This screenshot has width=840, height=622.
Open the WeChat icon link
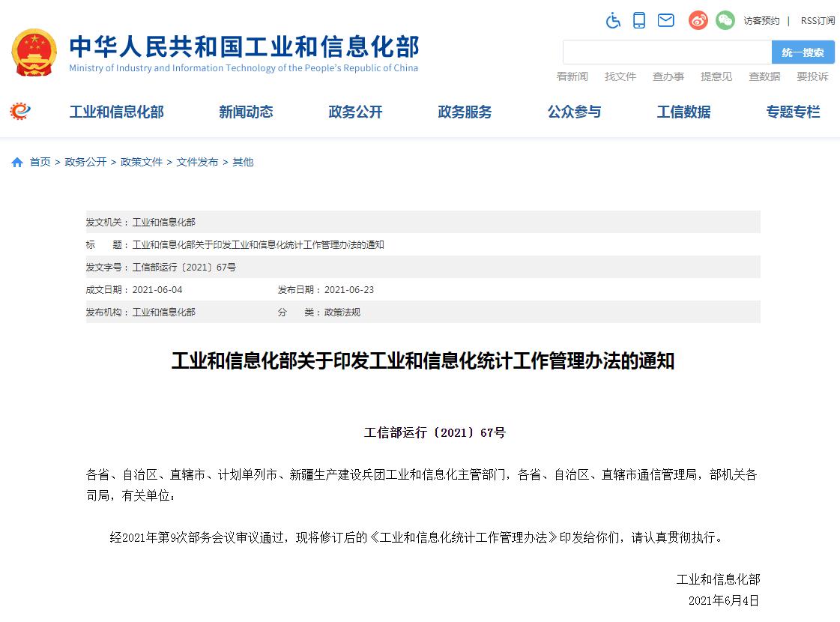coord(725,20)
